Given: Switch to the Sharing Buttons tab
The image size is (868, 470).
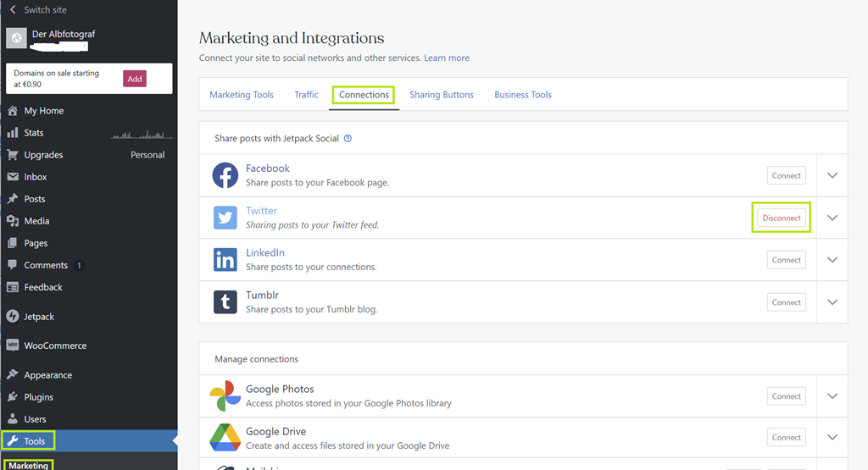Looking at the screenshot, I should click(442, 95).
